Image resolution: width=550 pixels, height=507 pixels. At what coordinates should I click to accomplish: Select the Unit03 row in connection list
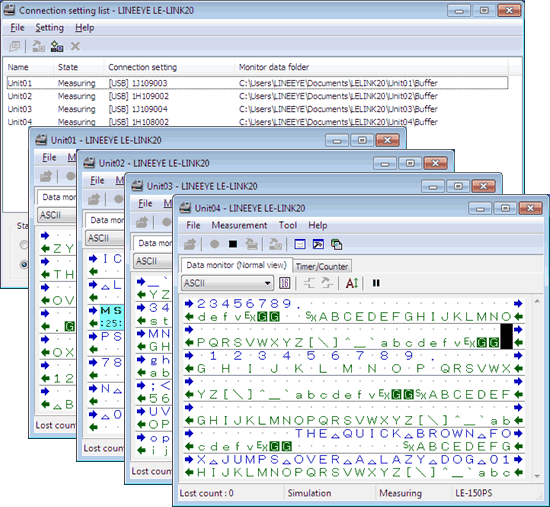click(257, 109)
